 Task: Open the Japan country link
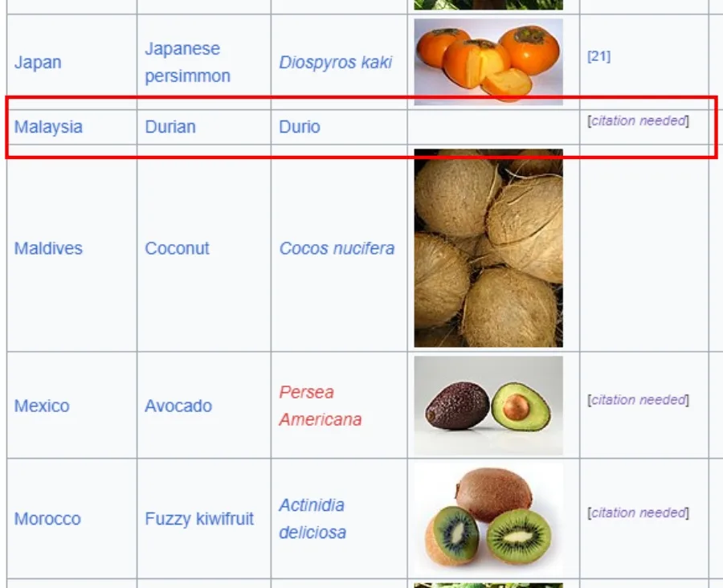coord(38,63)
